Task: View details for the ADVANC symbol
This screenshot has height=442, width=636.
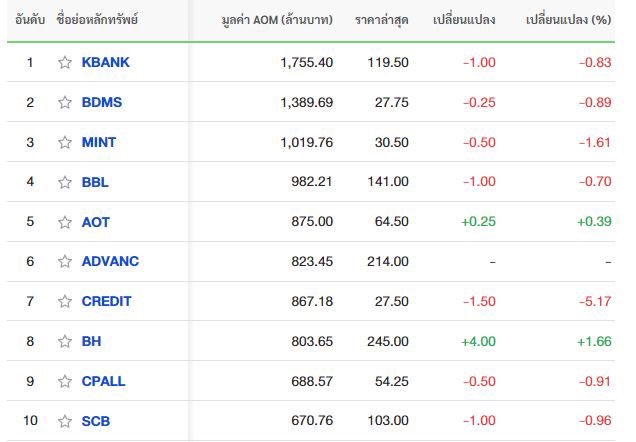Action: [x=110, y=261]
